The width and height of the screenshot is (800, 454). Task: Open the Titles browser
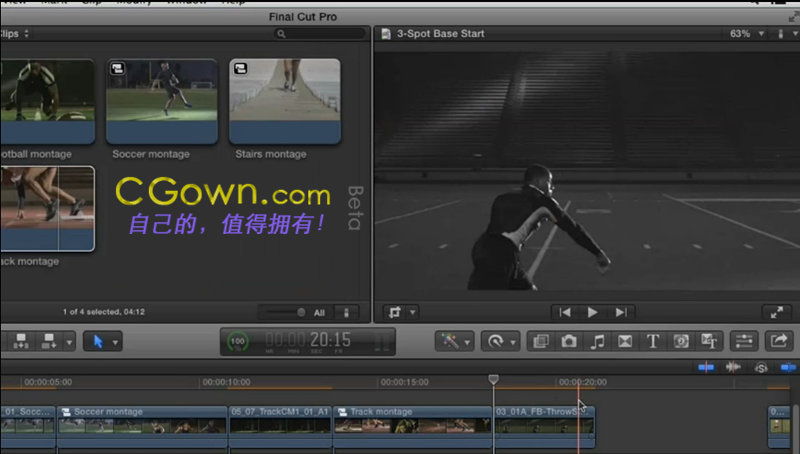pos(653,341)
